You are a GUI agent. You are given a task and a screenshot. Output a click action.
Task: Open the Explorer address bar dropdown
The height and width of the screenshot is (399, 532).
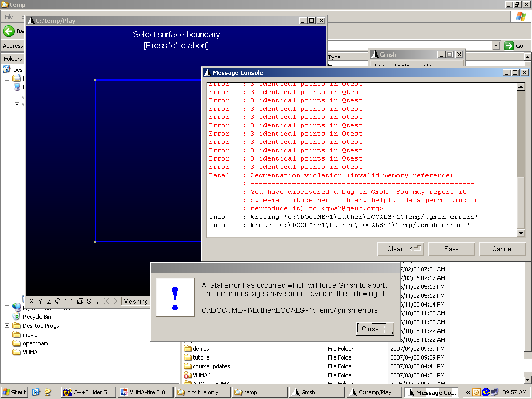tap(496, 46)
